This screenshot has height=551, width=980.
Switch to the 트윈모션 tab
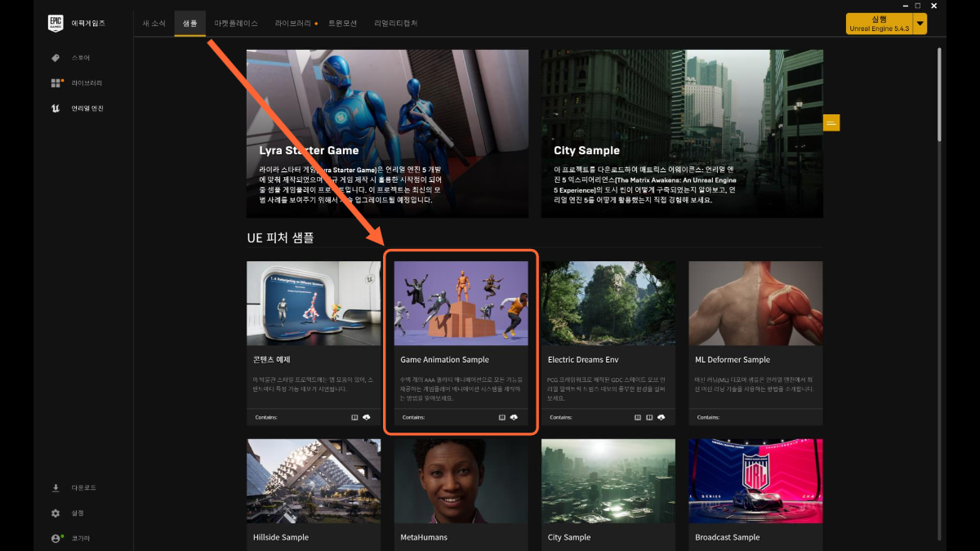click(x=342, y=24)
